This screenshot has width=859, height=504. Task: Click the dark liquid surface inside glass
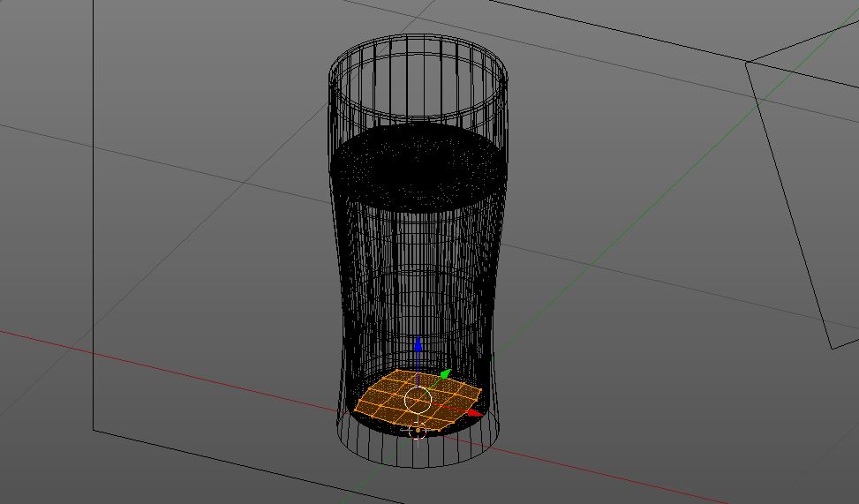pos(418,166)
